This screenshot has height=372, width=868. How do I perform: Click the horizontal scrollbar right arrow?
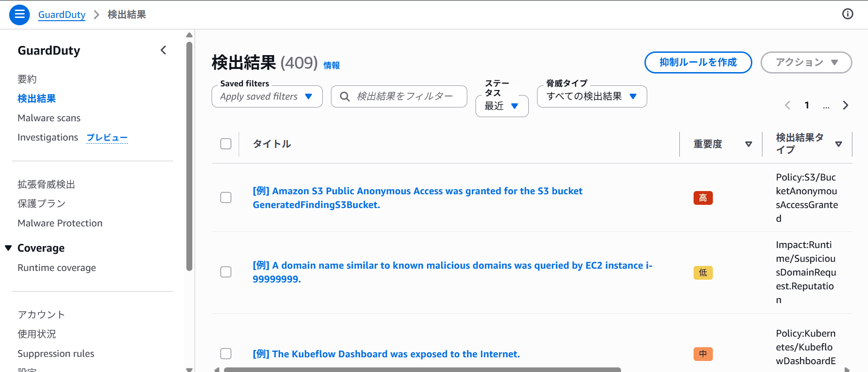point(847,370)
